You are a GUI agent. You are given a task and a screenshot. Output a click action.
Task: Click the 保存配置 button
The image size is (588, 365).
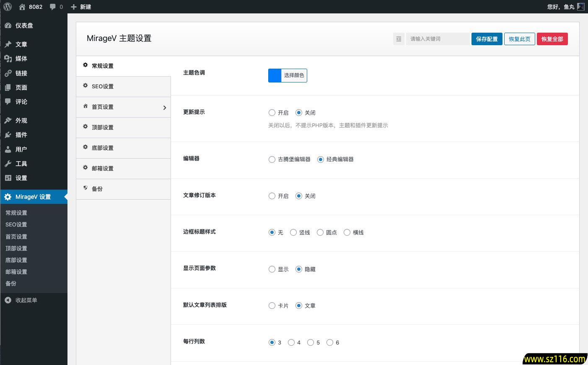pyautogui.click(x=487, y=39)
